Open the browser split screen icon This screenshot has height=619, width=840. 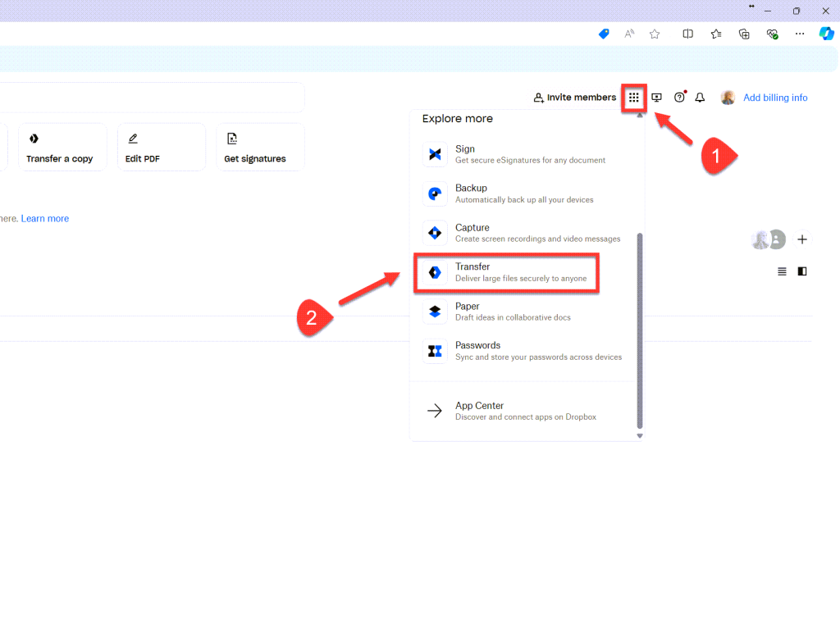[x=688, y=34]
